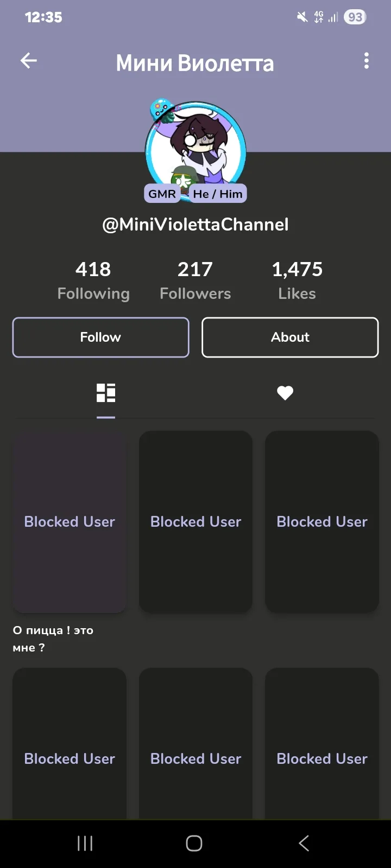
Task: Tap the @MiniViolettaChannel username
Action: point(195,225)
